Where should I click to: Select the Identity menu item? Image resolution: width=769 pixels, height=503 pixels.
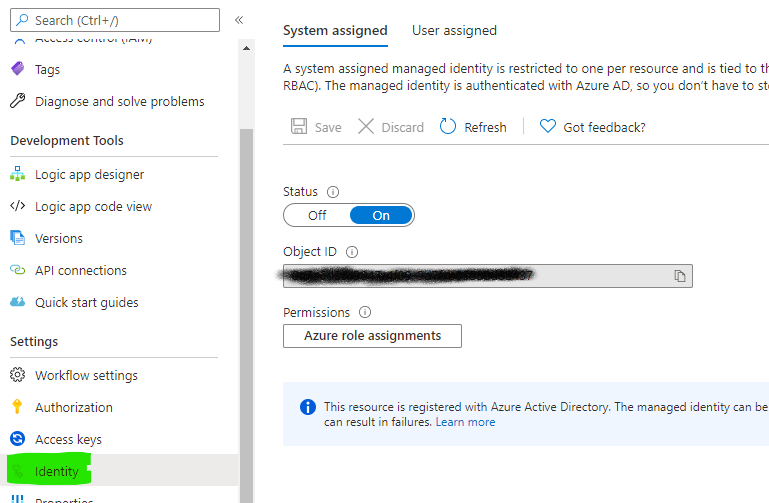click(120, 471)
